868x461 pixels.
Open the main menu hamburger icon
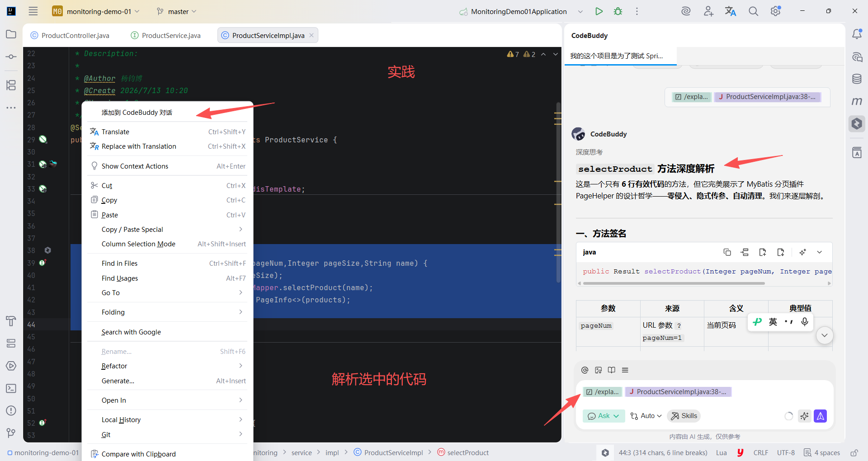click(33, 11)
